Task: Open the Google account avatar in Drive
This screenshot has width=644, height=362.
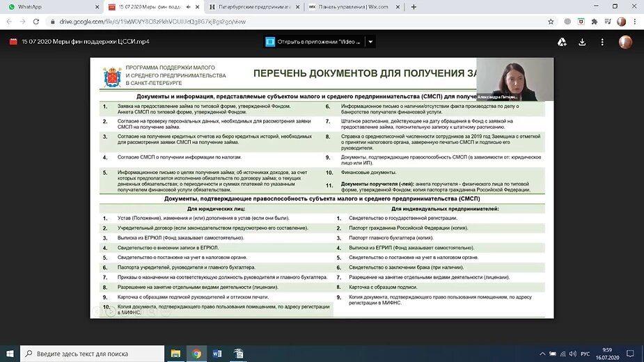Action: tap(625, 42)
